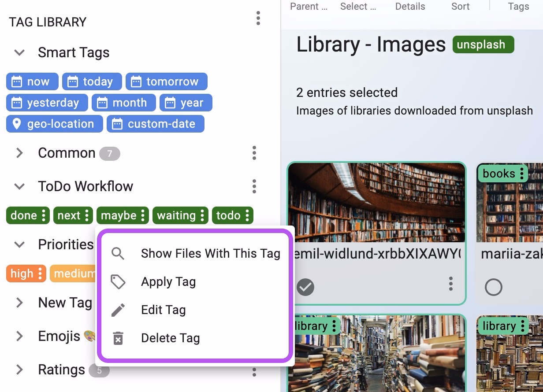Click the magnifier icon next to Show Files With This Tag

pyautogui.click(x=118, y=254)
